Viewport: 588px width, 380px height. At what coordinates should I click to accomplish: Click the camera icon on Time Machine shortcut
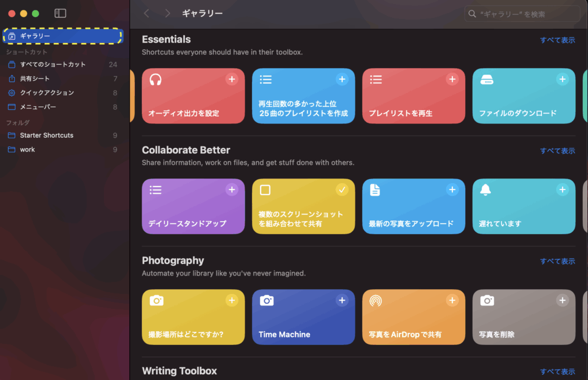(x=266, y=300)
